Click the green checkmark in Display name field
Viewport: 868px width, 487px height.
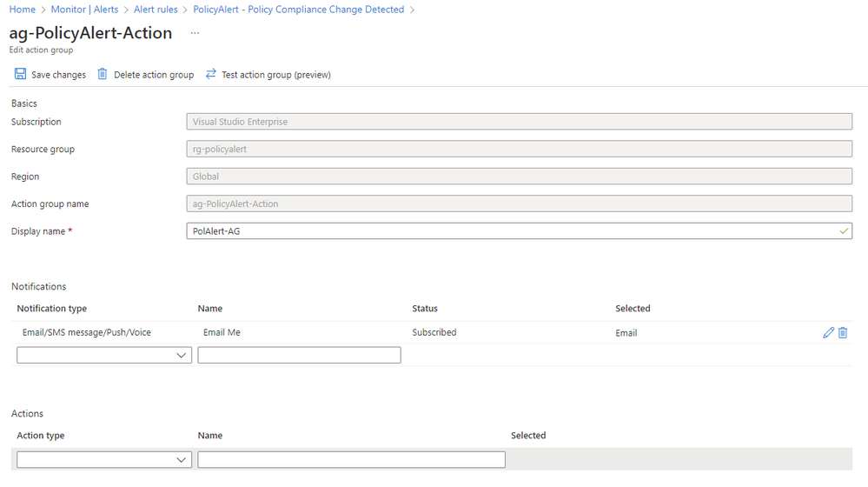point(844,231)
